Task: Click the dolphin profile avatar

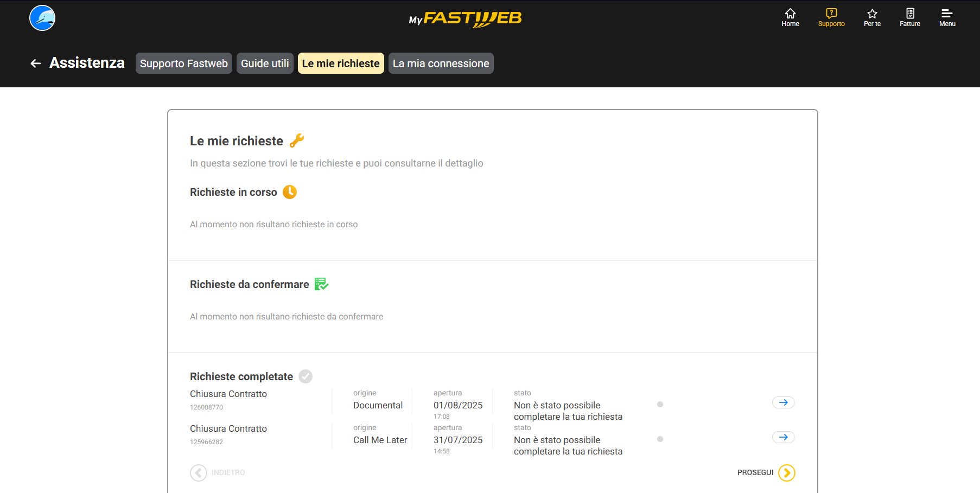Action: (42, 18)
